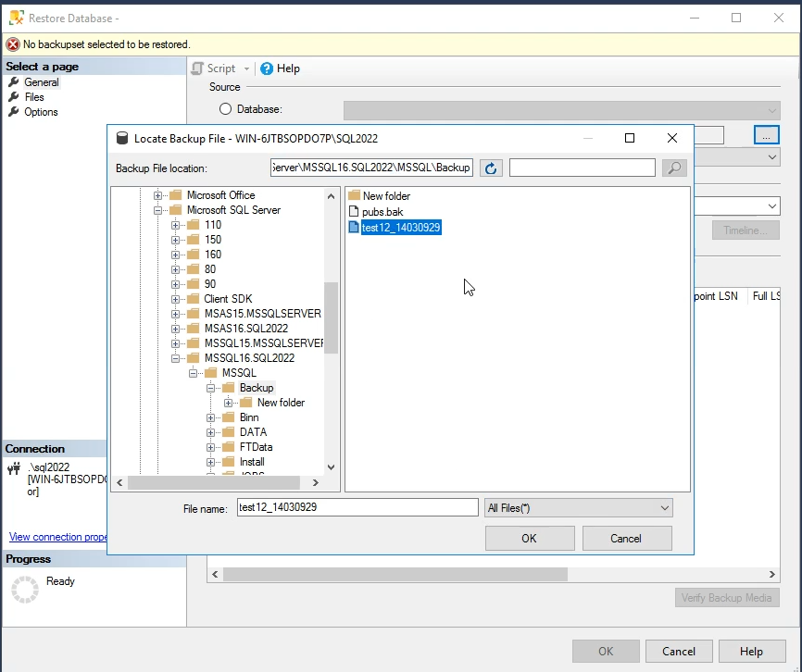The height and width of the screenshot is (672, 802).
Task: Open the Script dropdown arrow
Action: 246,68
